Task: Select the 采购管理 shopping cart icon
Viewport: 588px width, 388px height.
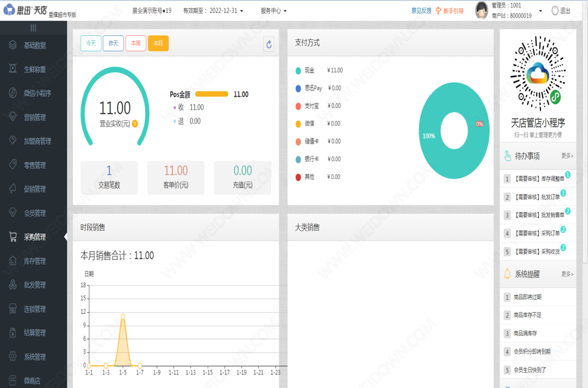Action: (x=13, y=237)
